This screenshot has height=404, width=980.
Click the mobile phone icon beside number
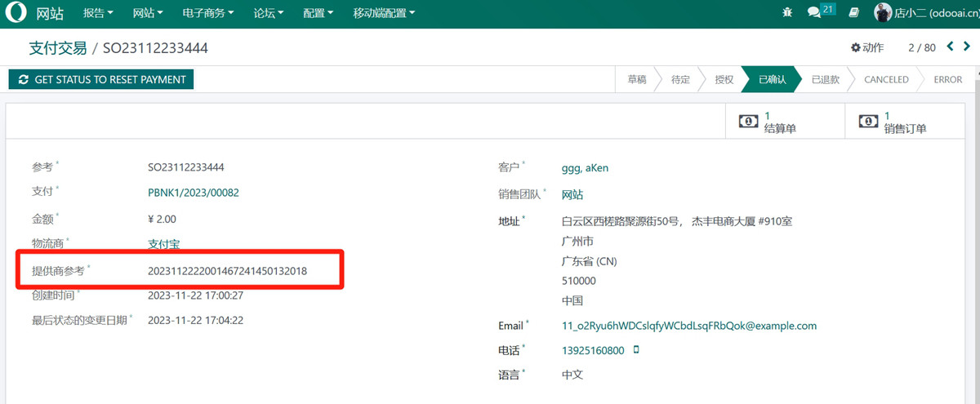point(636,350)
